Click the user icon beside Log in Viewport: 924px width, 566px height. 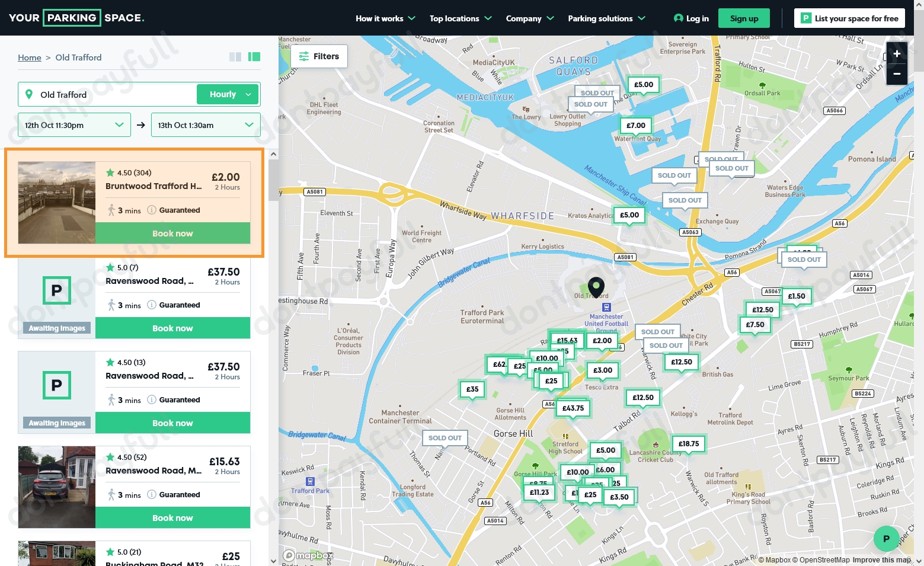[679, 18]
